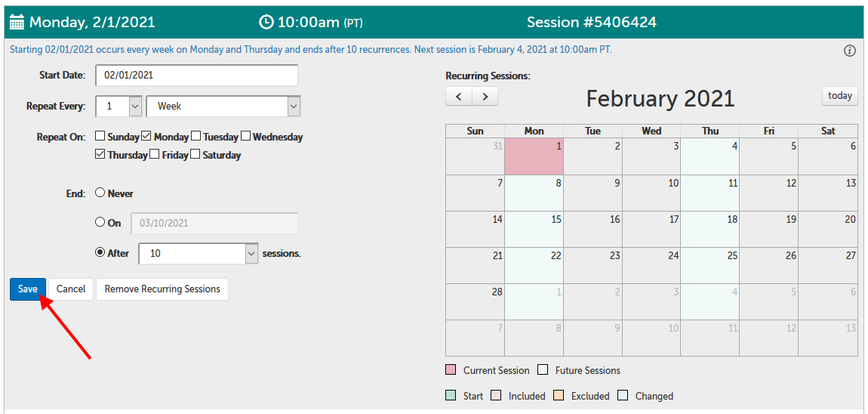
Task: Check the Sunday checkbox
Action: (100, 137)
